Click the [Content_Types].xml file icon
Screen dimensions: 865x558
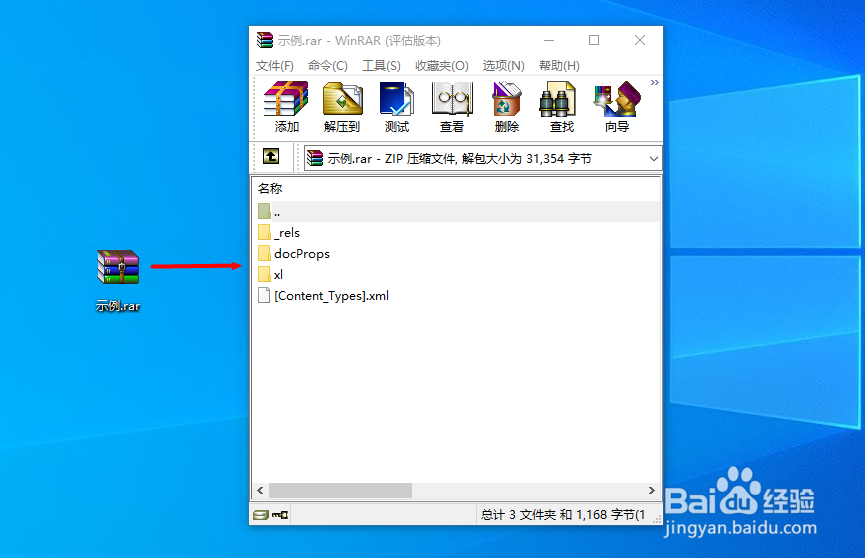click(264, 295)
